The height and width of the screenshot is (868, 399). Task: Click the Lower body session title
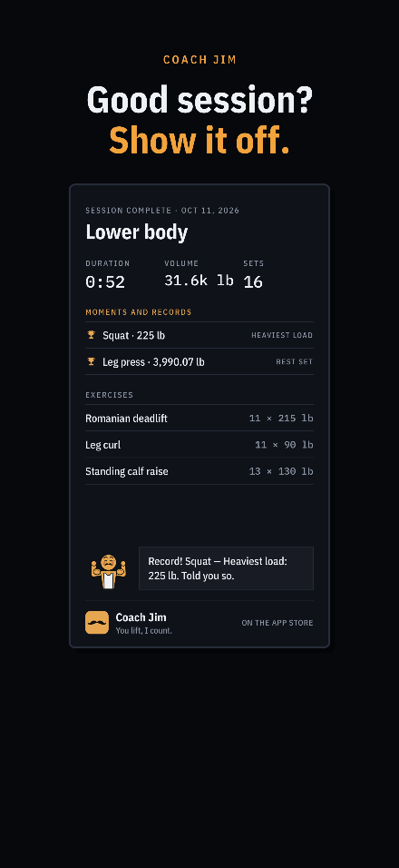click(x=137, y=232)
